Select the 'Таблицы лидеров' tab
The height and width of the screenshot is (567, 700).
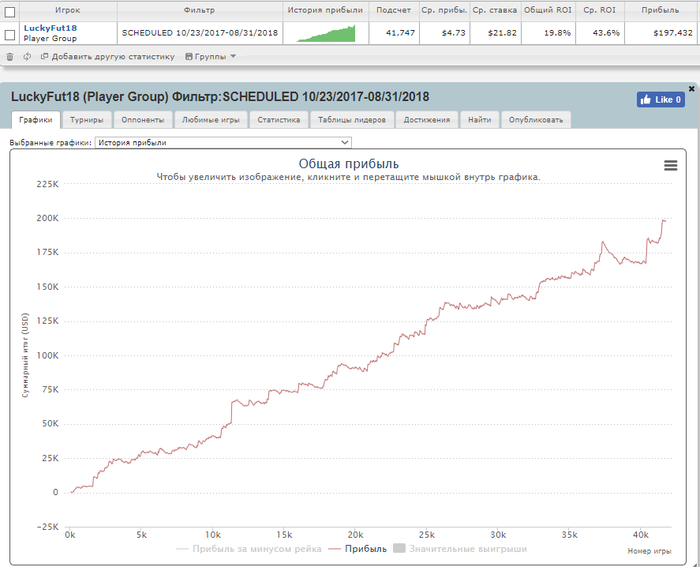352,120
